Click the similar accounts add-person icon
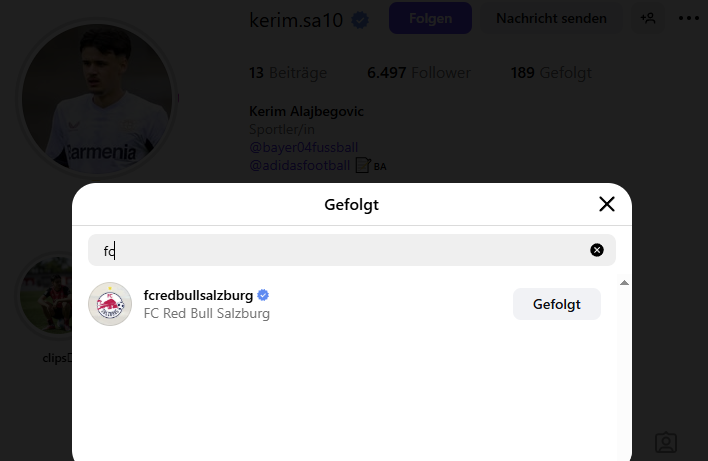The width and height of the screenshot is (708, 461). pos(649,18)
